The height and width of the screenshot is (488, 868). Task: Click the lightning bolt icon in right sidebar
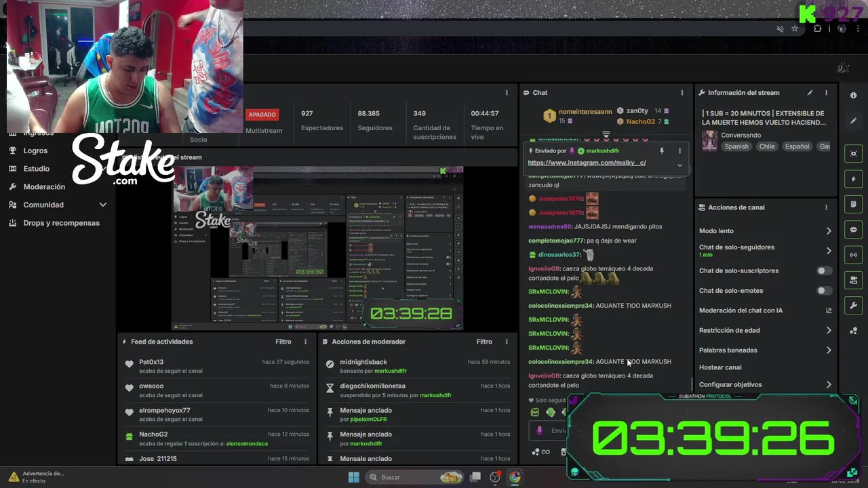tap(853, 179)
